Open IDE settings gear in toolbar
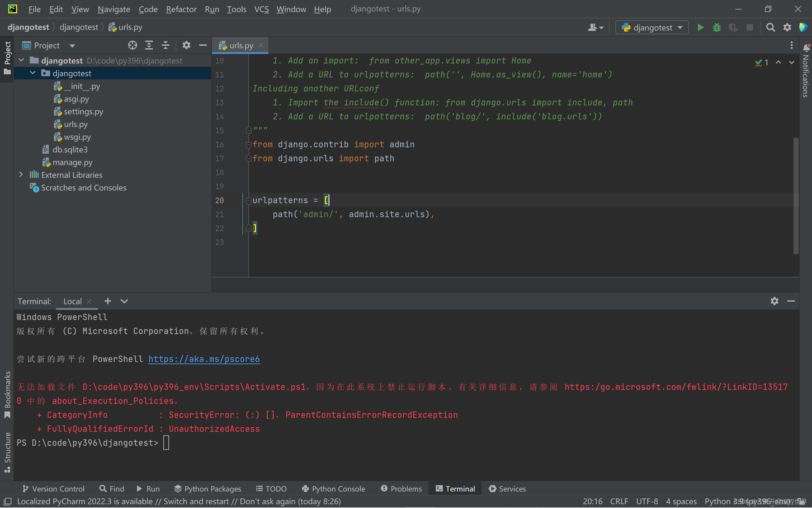This screenshot has width=812, height=508. tap(787, 27)
